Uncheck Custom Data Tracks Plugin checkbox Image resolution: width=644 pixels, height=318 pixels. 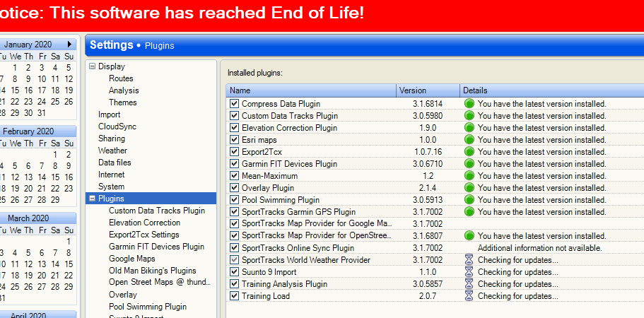coord(234,116)
